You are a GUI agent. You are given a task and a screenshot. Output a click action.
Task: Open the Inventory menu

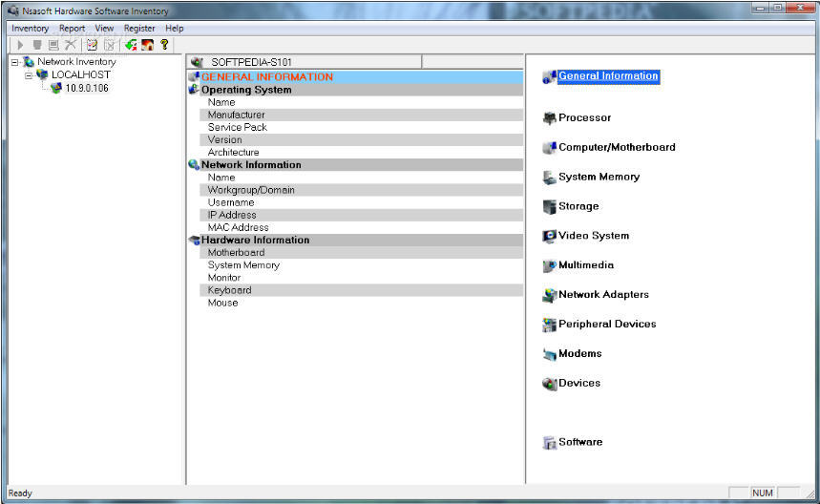[x=30, y=29]
